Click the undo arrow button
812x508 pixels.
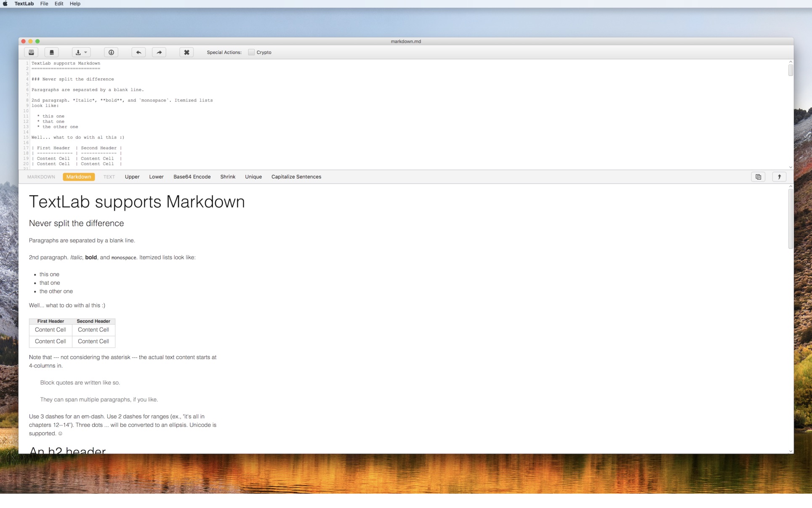pos(138,52)
